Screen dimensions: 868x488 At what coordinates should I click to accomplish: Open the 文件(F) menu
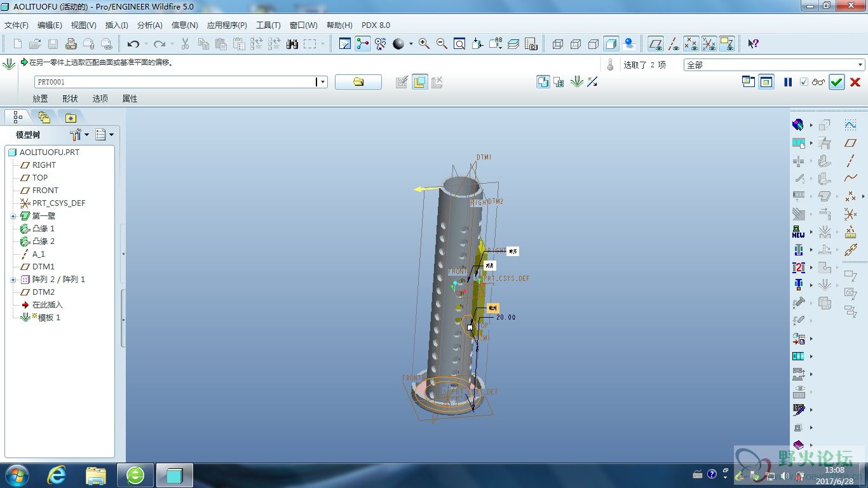17,25
